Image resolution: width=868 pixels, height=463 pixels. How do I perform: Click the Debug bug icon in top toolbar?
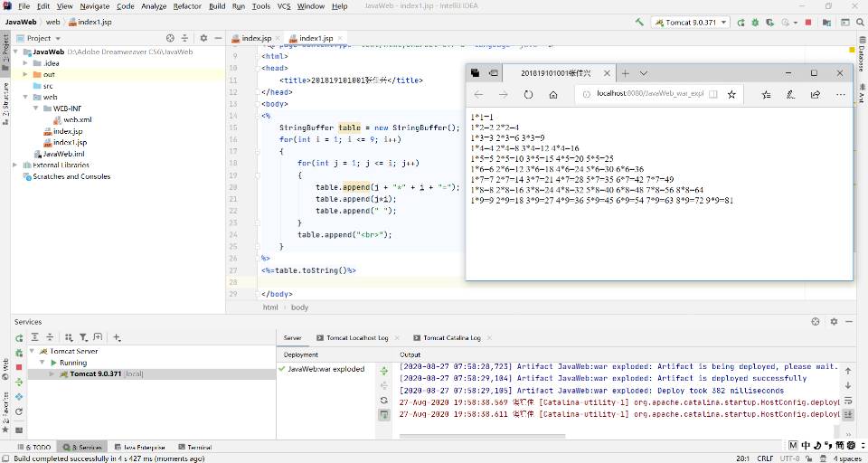coord(755,22)
